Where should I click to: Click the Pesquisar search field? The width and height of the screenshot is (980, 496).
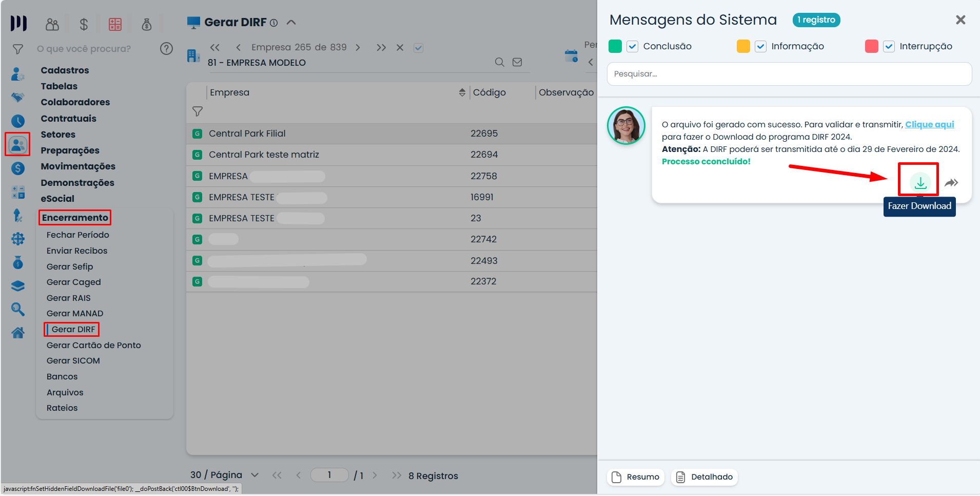[x=789, y=74]
